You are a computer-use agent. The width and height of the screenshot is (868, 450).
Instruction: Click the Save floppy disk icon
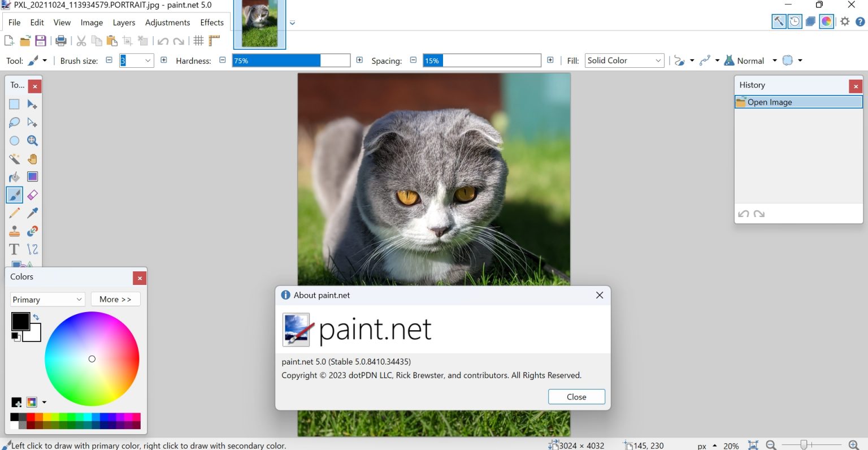click(40, 41)
